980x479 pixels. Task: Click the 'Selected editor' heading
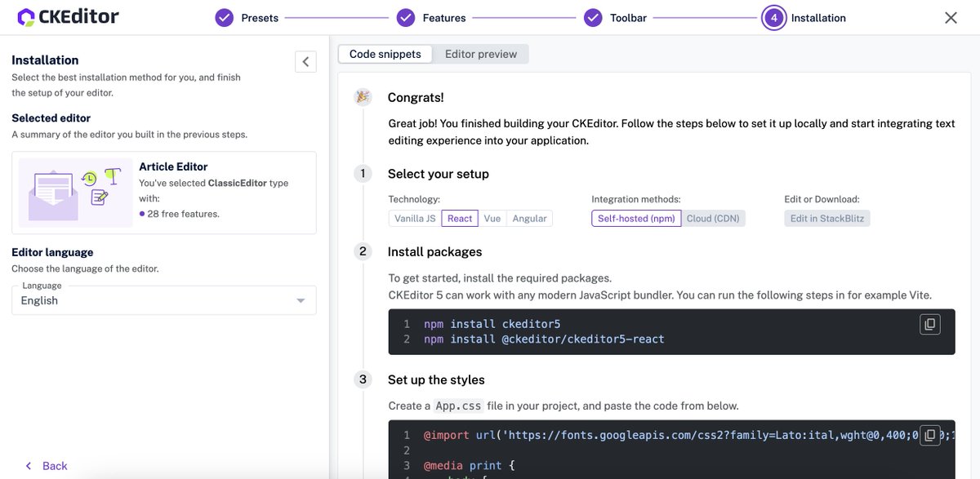point(51,118)
